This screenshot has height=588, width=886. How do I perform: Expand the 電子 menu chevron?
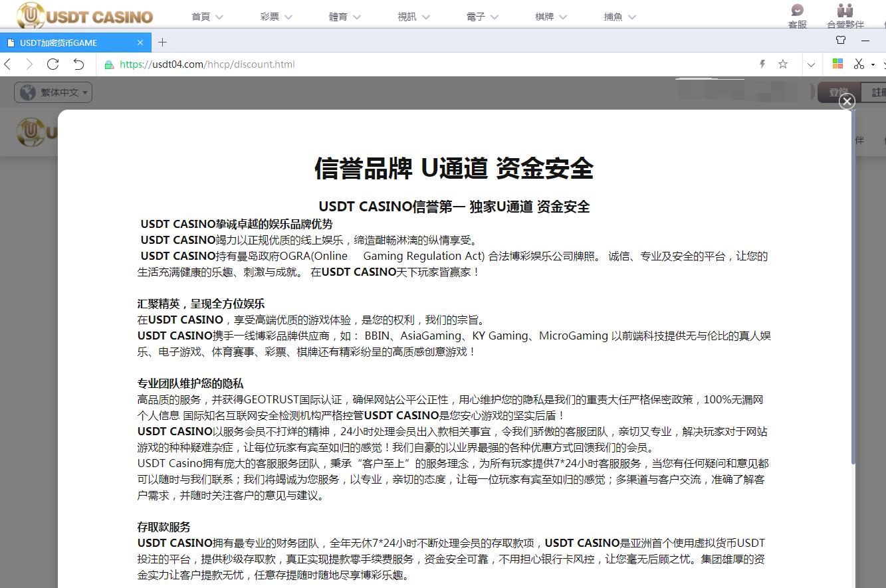pos(495,17)
